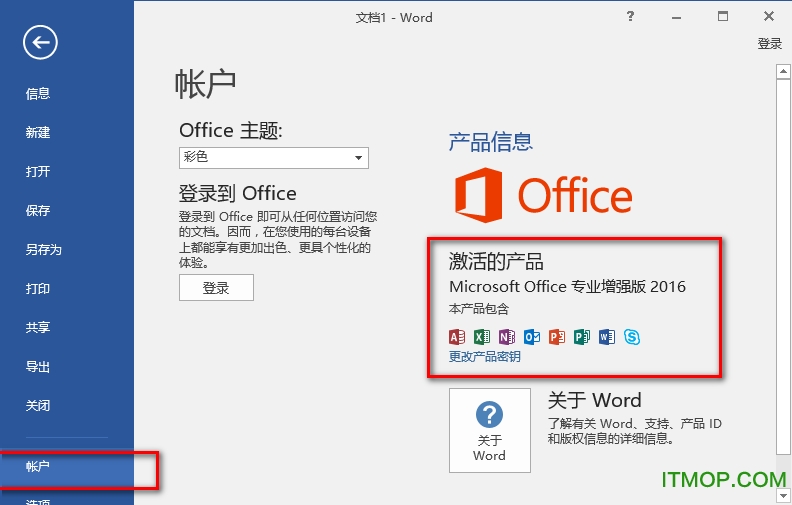Screen dimensions: 792x505
Task: Click the back arrow to return to document
Action: pyautogui.click(x=41, y=42)
